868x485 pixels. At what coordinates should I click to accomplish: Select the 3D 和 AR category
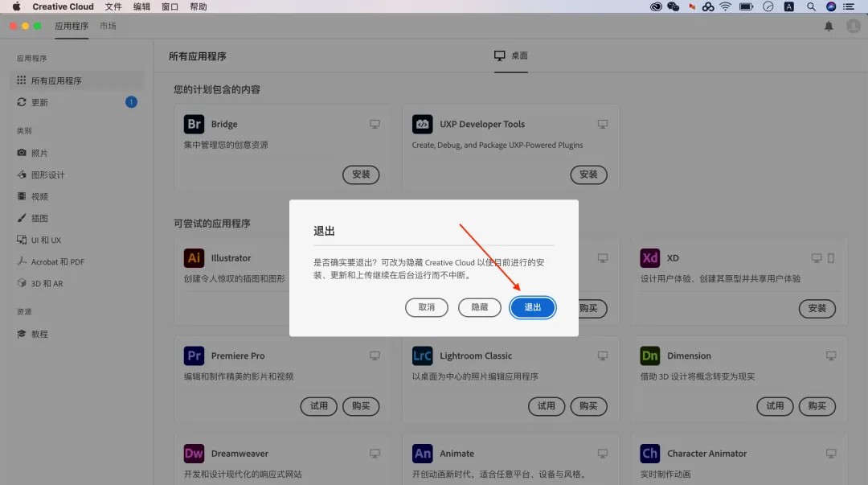coord(77,283)
